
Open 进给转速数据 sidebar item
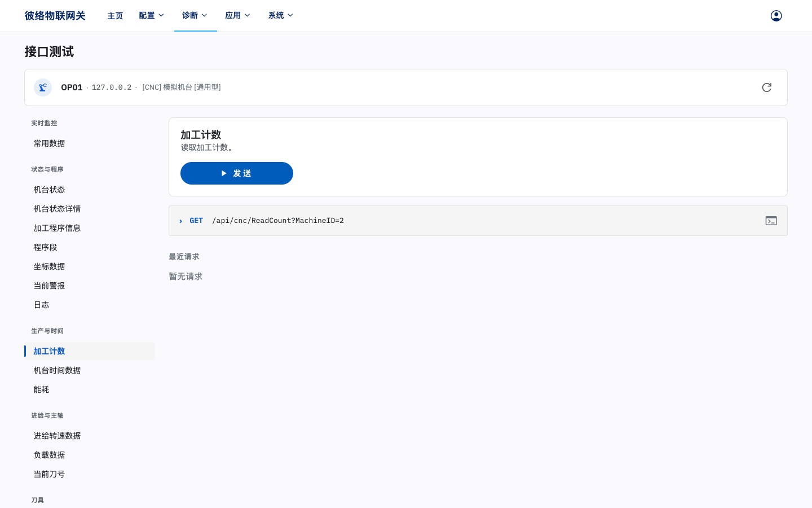pyautogui.click(x=90, y=436)
